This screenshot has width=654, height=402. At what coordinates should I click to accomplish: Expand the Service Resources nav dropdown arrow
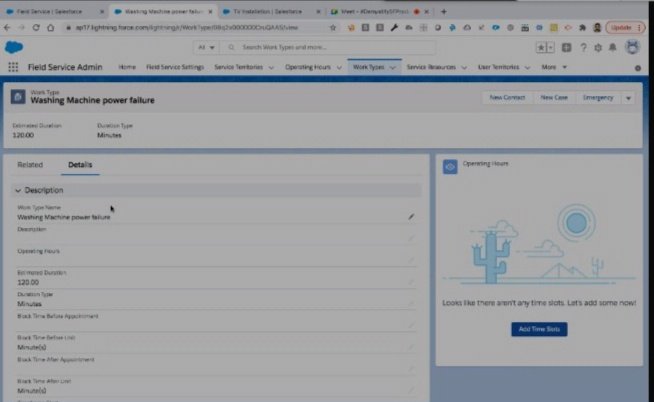pyautogui.click(x=464, y=68)
